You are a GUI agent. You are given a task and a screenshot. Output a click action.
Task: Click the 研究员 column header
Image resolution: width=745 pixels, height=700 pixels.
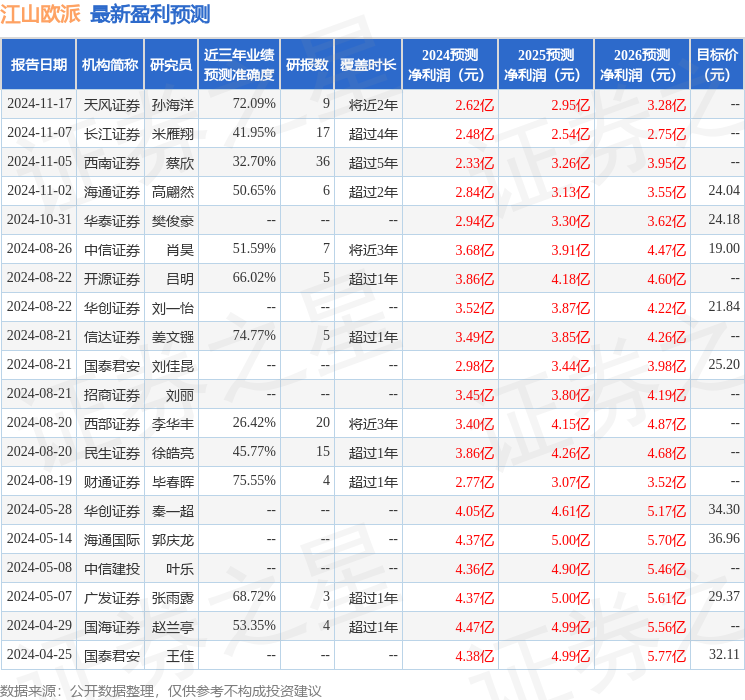(x=171, y=65)
